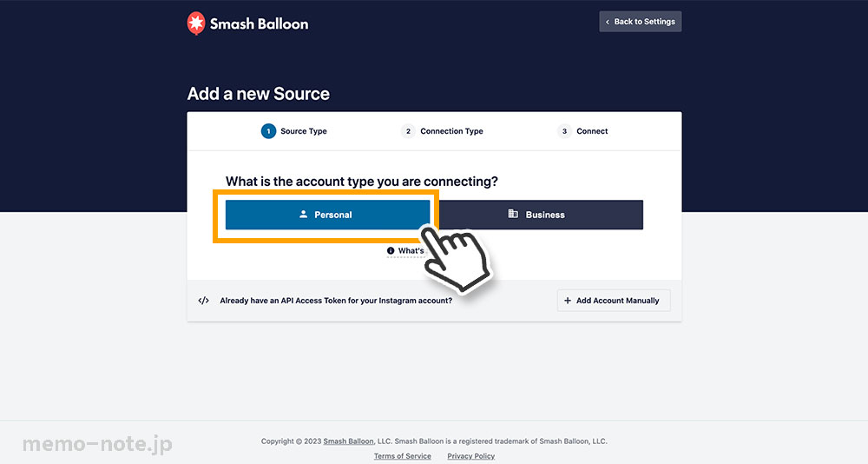Open the Terms of Service link
This screenshot has width=868, height=464.
pos(403,456)
